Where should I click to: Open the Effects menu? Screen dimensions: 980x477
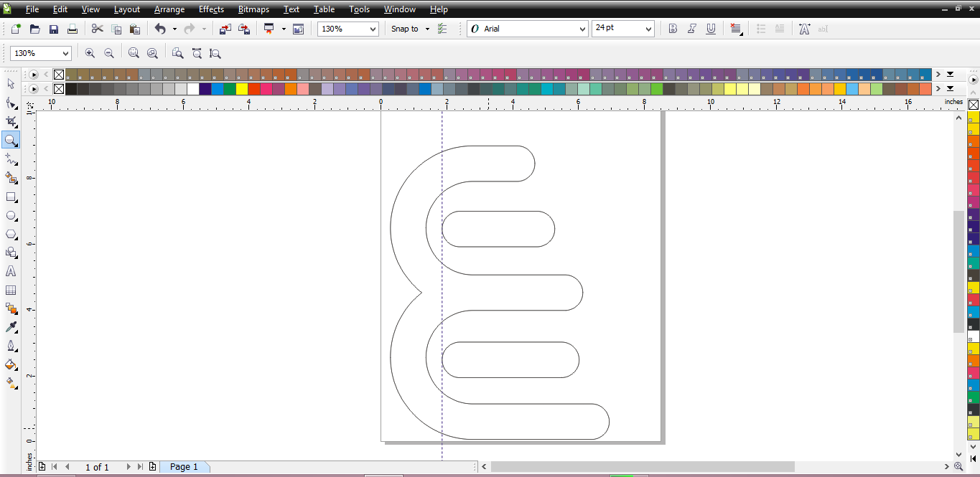point(212,9)
